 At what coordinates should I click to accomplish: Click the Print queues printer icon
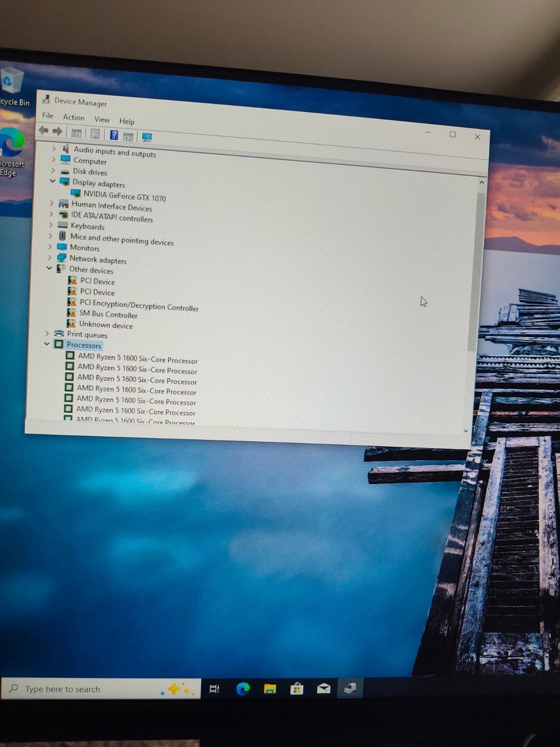tap(59, 333)
